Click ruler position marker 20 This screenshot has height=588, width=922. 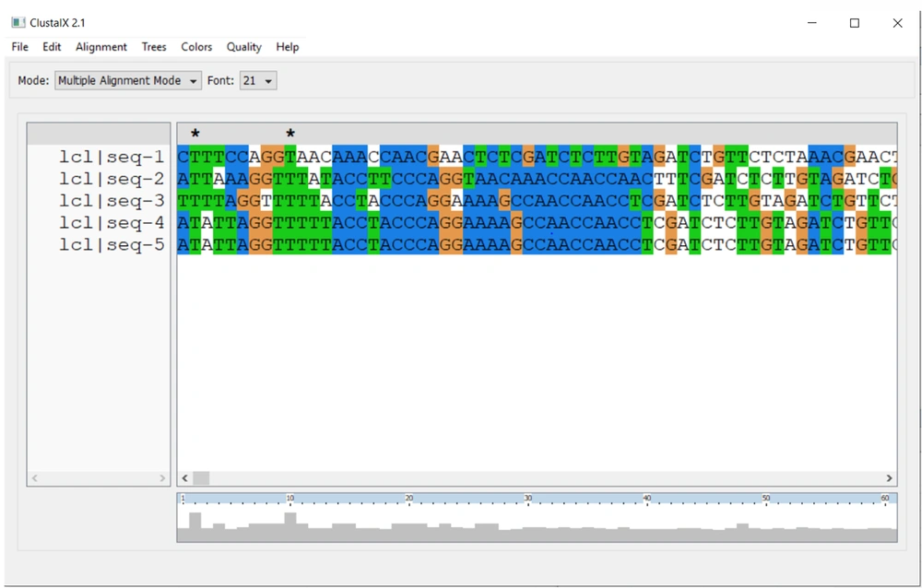408,498
